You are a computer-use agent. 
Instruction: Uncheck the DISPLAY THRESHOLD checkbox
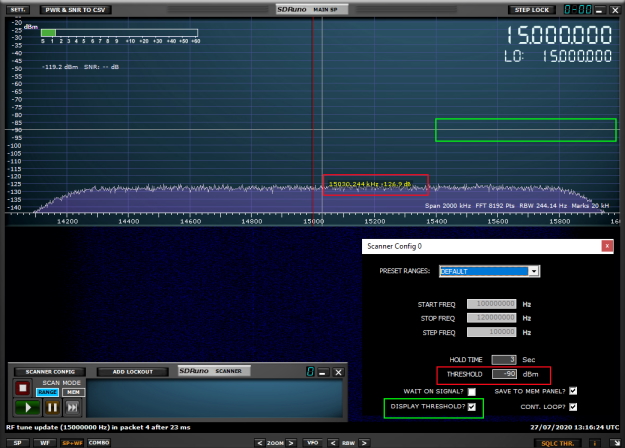point(472,407)
